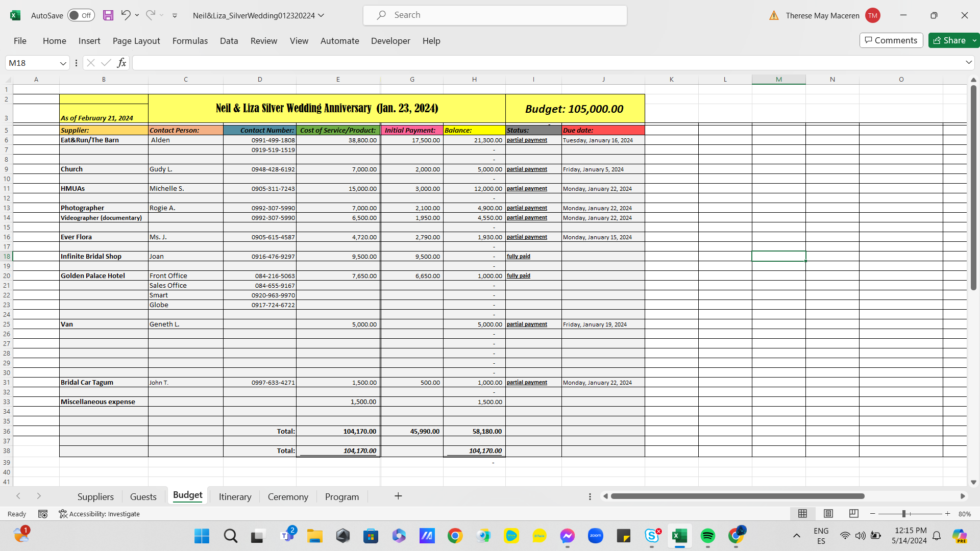
Task: Open the Formulas ribbon tab
Action: pyautogui.click(x=190, y=41)
